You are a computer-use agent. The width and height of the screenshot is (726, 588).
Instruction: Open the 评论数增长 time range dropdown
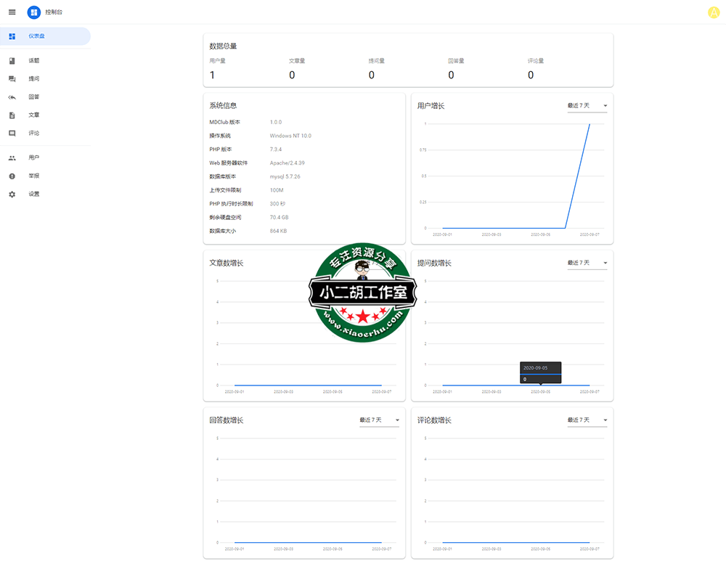tap(587, 420)
